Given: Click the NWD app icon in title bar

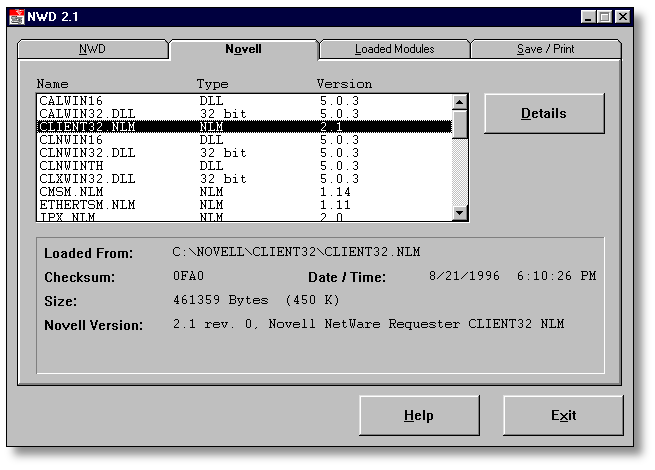Looking at the screenshot, I should click(x=17, y=17).
